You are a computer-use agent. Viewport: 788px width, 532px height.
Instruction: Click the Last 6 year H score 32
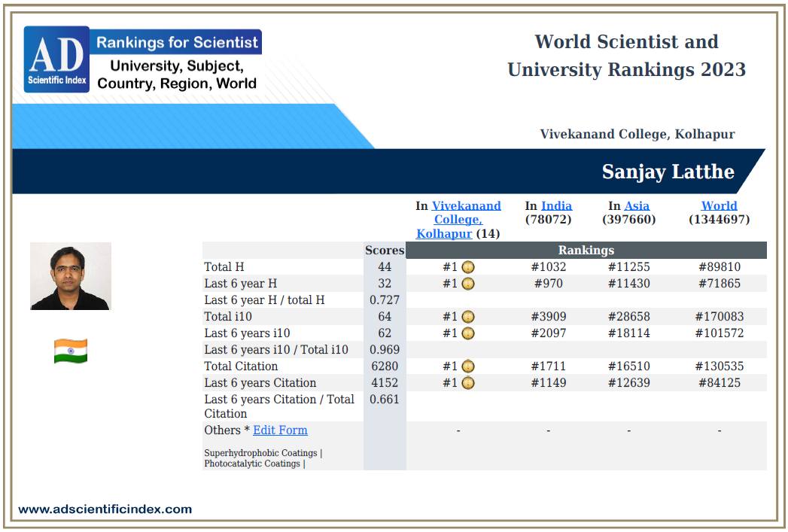(385, 284)
